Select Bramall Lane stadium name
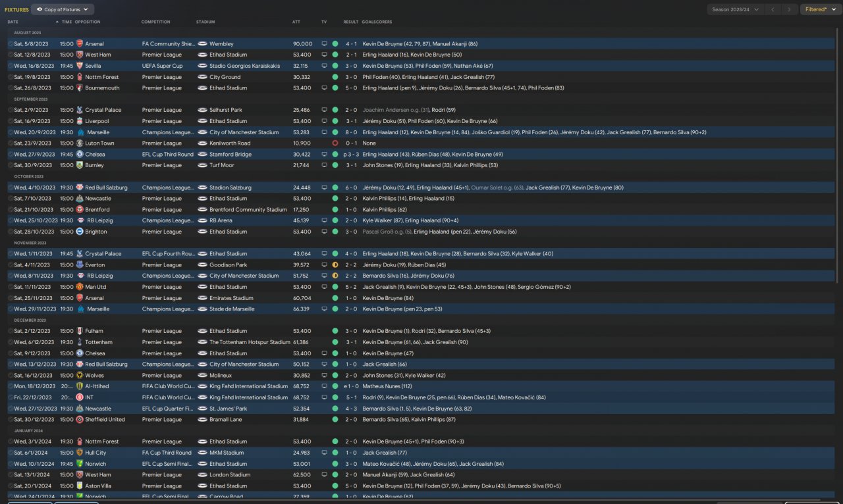Screen dimensions: 843x504 [x=226, y=419]
